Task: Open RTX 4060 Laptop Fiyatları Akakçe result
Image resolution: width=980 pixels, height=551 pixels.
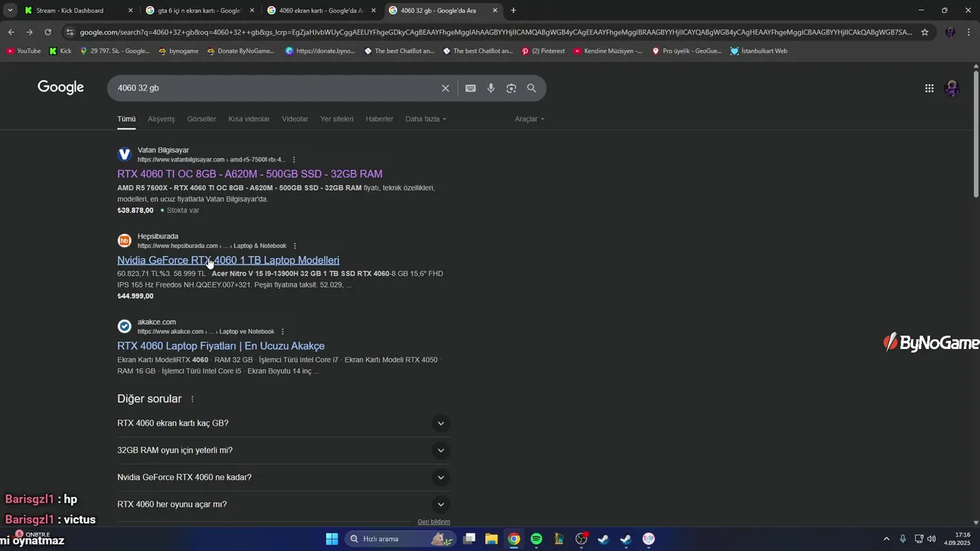Action: 220,346
